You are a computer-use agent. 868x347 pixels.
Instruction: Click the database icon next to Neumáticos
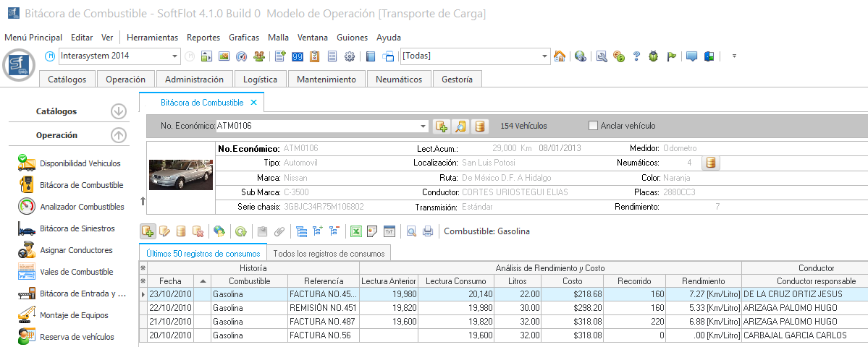[711, 163]
